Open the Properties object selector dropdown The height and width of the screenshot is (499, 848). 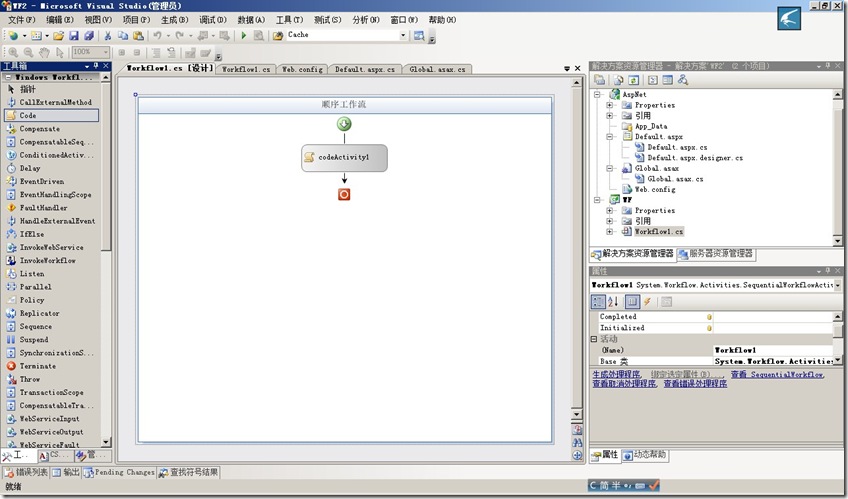click(838, 285)
